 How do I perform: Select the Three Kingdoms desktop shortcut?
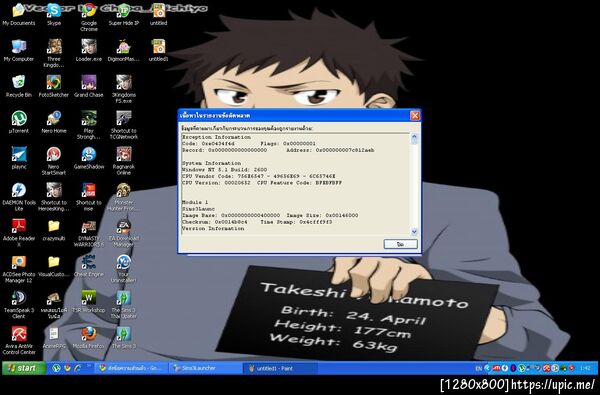(54, 54)
